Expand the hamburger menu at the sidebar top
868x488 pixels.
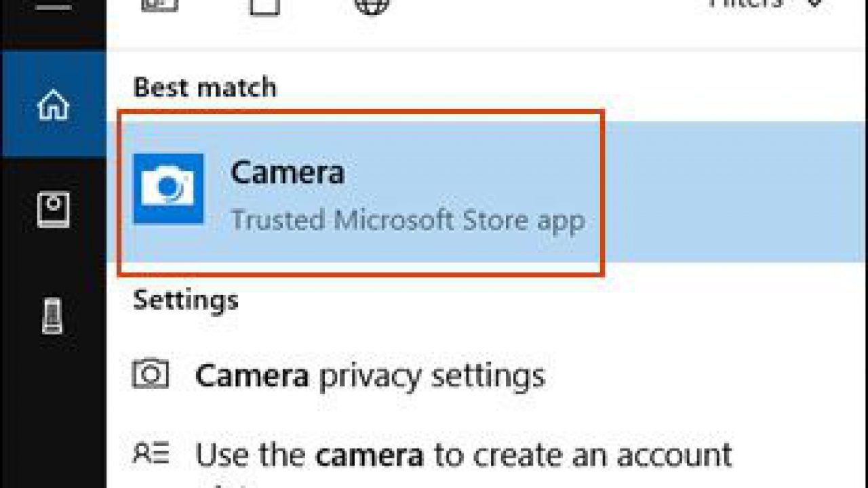point(53,7)
